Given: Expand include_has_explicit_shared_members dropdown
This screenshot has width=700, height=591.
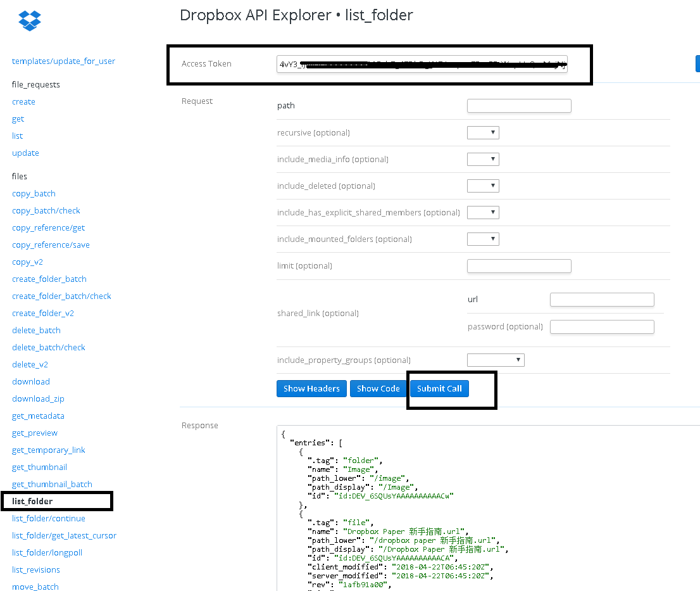Looking at the screenshot, I should 483,213.
